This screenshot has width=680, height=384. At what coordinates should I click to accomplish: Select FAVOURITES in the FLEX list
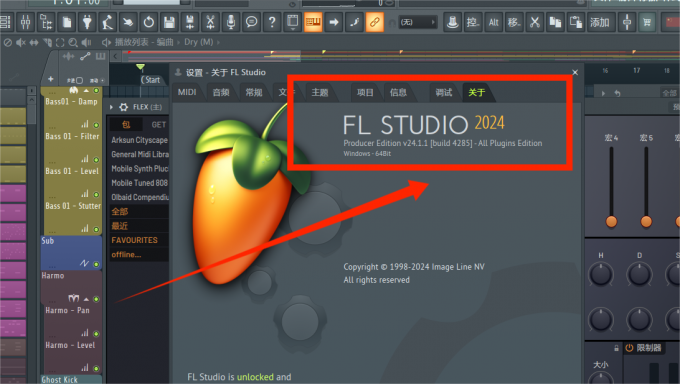134,240
